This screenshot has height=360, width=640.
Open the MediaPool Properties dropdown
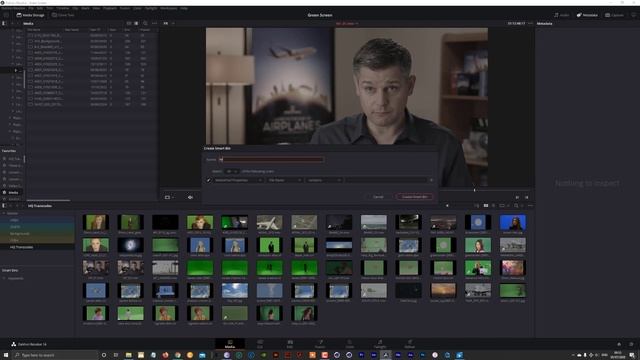coord(238,180)
